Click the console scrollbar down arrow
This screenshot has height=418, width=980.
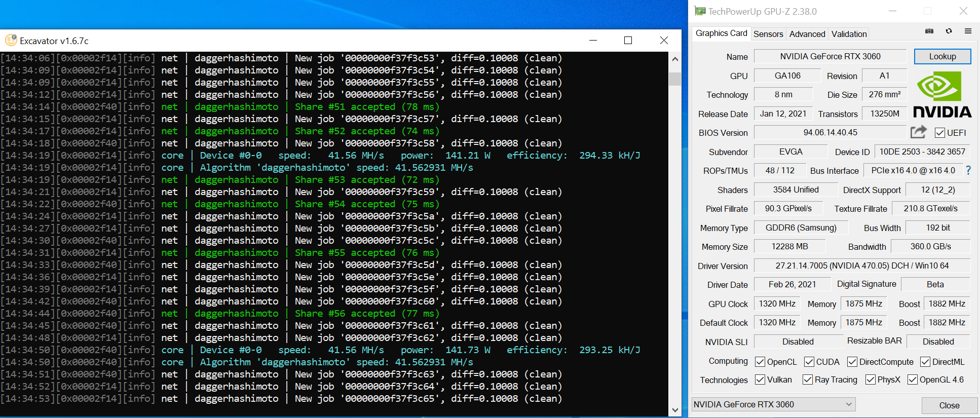675,409
